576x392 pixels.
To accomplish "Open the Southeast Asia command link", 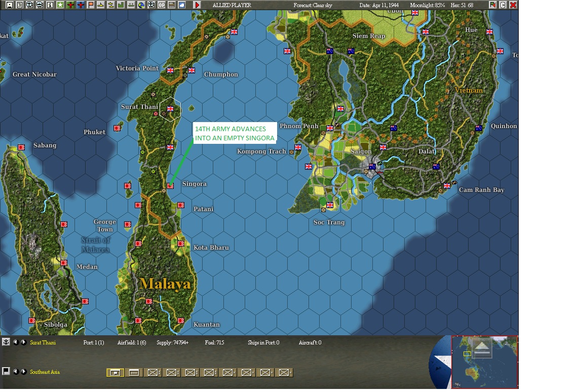I will pyautogui.click(x=45, y=372).
